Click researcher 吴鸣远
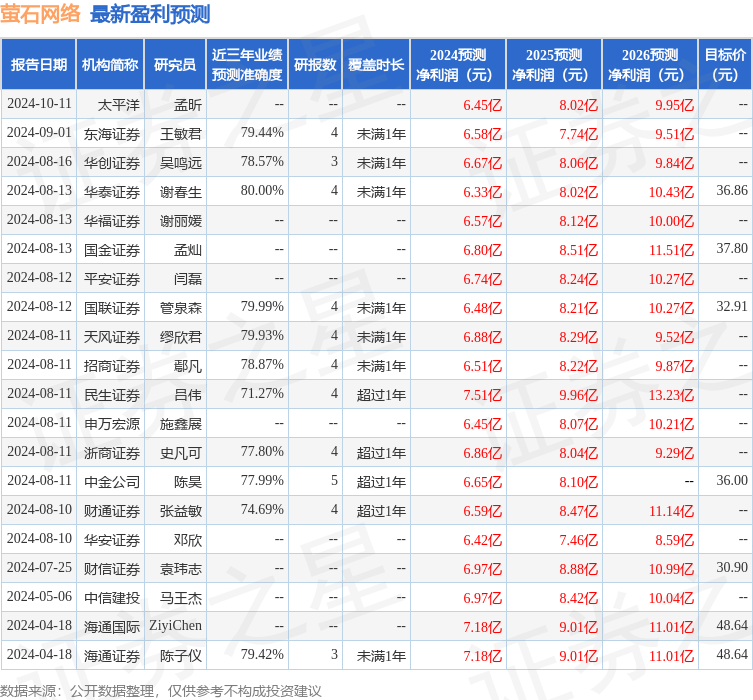Screen dimensions: 753x700 (x=181, y=163)
